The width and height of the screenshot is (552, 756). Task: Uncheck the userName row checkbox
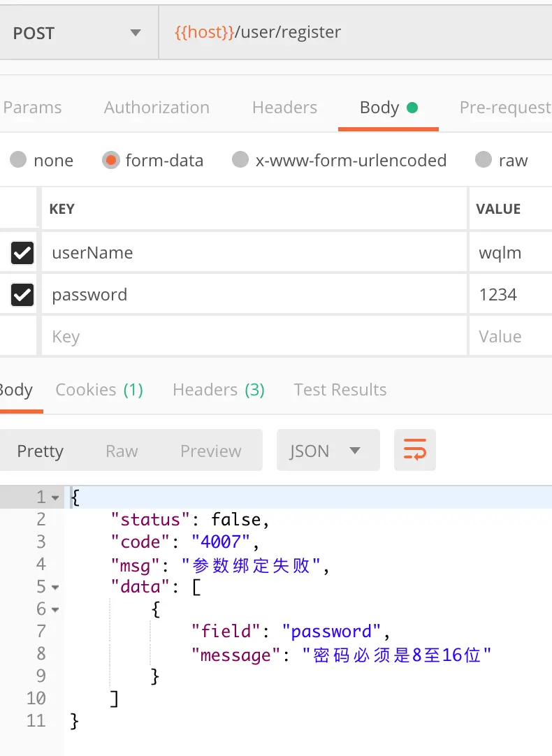point(22,253)
